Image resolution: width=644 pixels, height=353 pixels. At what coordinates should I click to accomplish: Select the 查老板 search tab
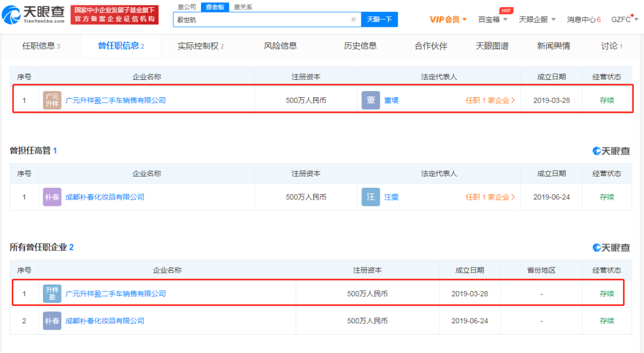click(x=215, y=7)
